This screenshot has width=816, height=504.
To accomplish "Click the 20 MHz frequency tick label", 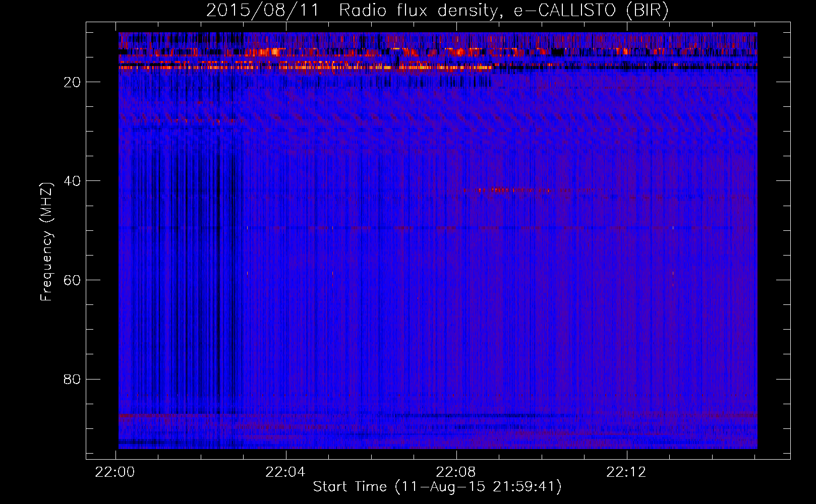I will 72,82.
